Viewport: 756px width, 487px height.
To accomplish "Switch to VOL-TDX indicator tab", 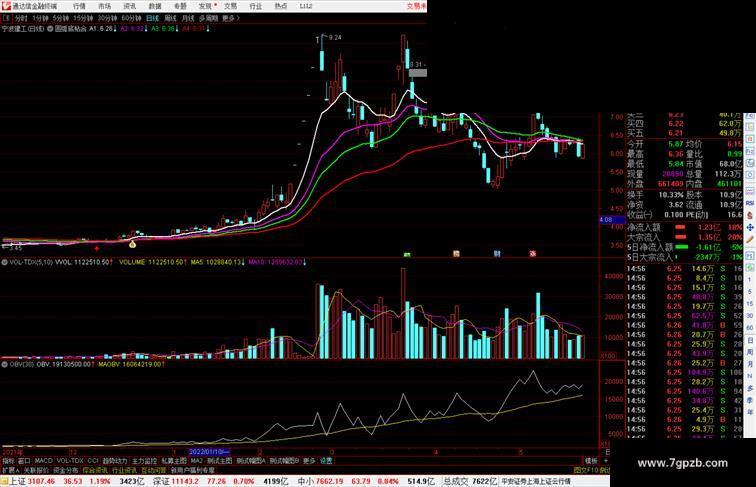I will coord(70,461).
